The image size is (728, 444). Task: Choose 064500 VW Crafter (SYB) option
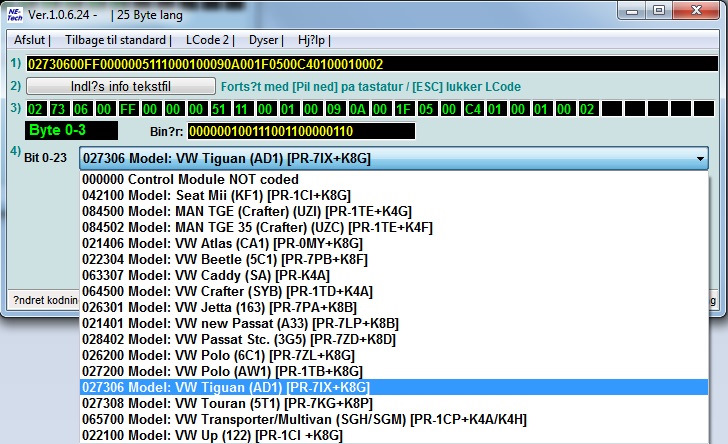(x=394, y=292)
